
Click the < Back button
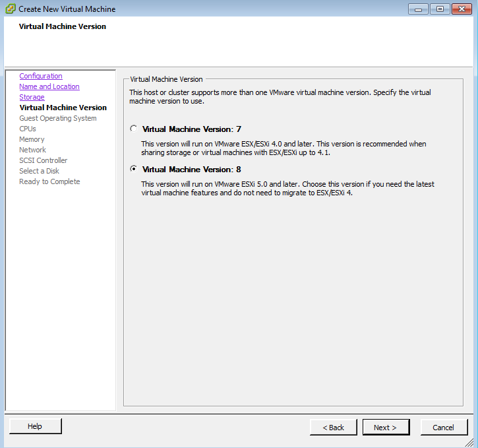tap(333, 428)
